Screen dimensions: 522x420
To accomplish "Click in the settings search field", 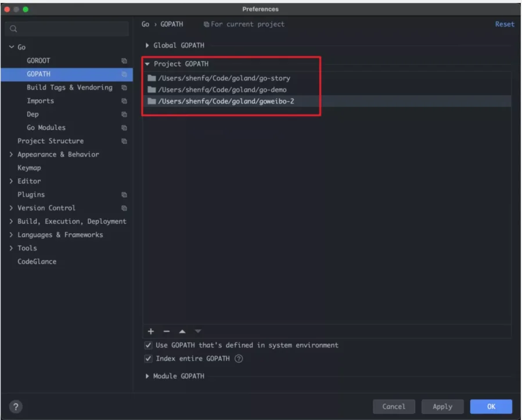I will point(67,28).
